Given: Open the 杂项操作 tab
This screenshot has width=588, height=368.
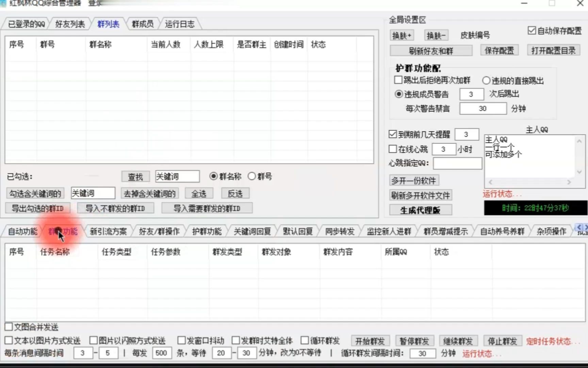Looking at the screenshot, I should (551, 232).
